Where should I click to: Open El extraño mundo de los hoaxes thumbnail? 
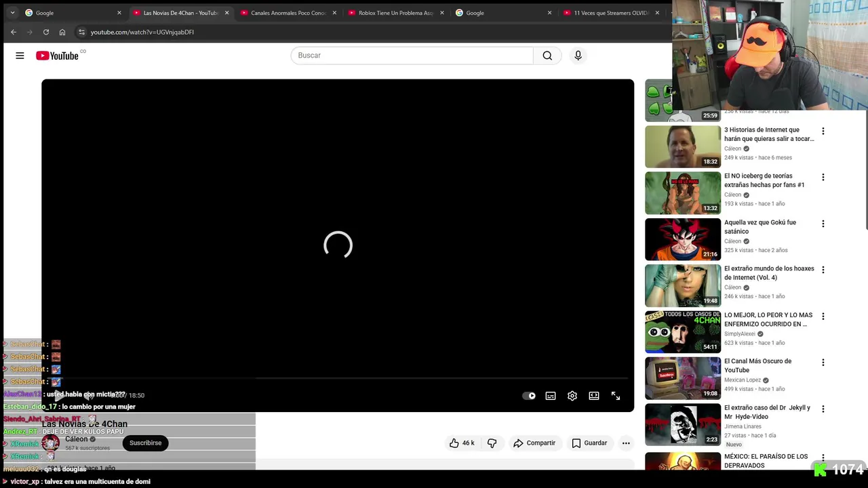click(683, 285)
